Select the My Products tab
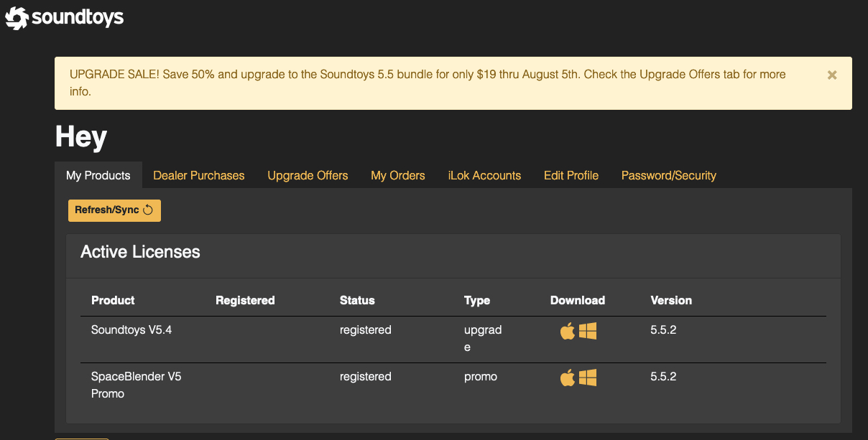868x440 pixels. [x=98, y=175]
